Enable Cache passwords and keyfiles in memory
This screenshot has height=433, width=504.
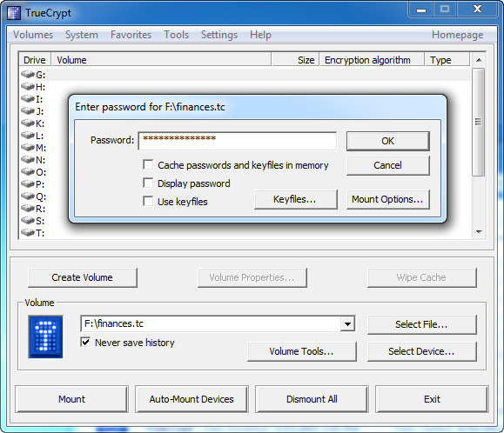[148, 165]
